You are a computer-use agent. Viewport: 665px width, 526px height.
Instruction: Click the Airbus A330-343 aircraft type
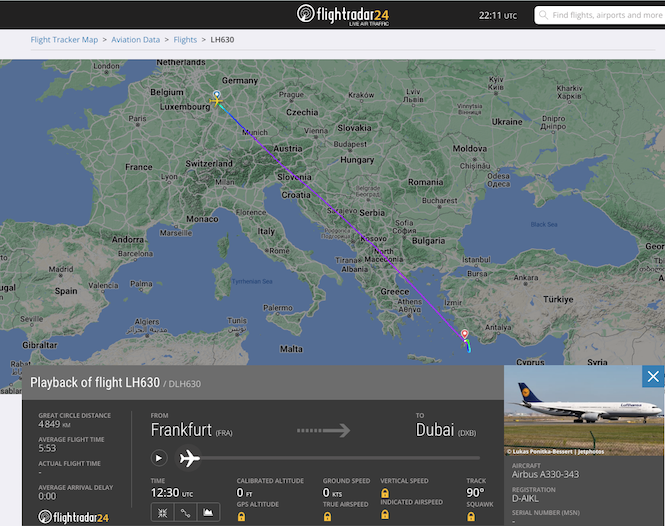click(545, 475)
